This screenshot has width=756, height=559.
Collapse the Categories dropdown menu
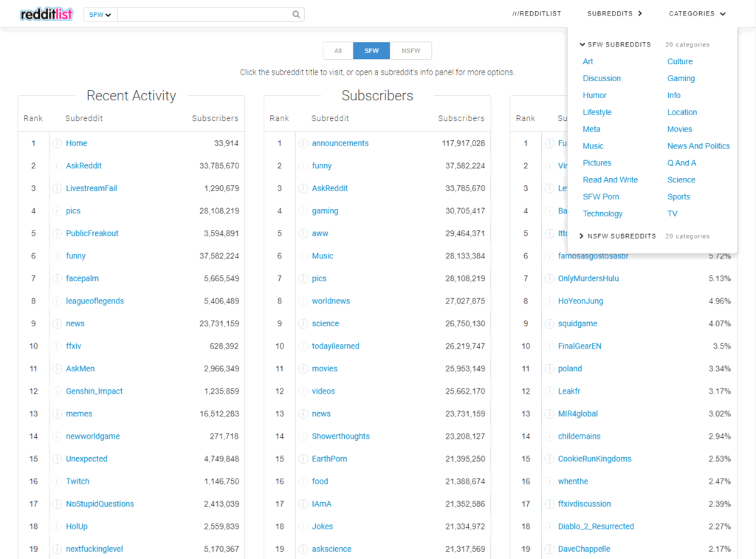[697, 13]
